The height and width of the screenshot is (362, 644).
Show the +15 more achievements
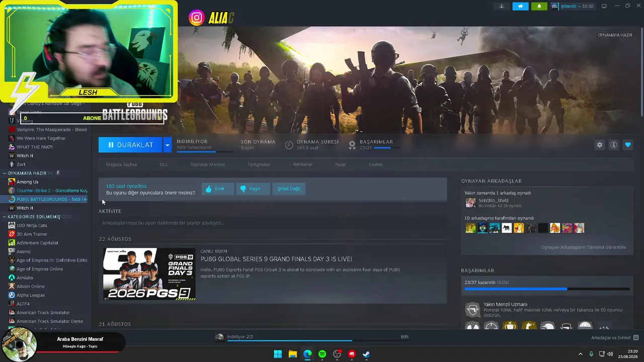tap(604, 328)
